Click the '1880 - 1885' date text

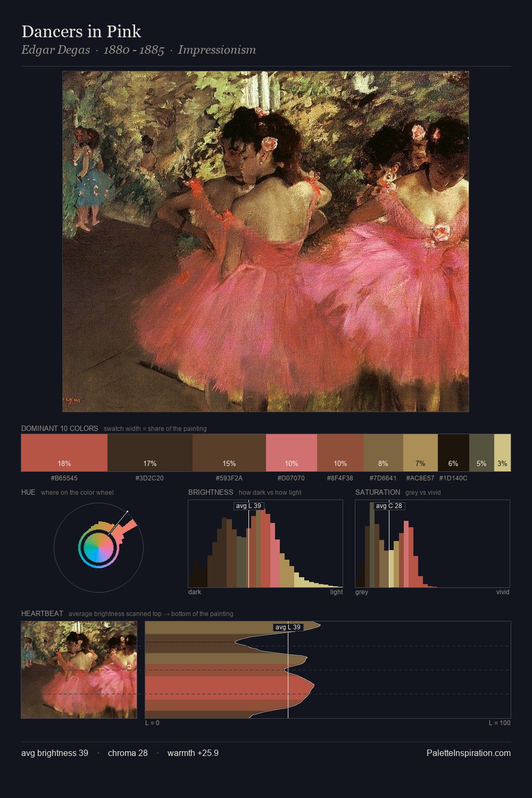click(134, 50)
